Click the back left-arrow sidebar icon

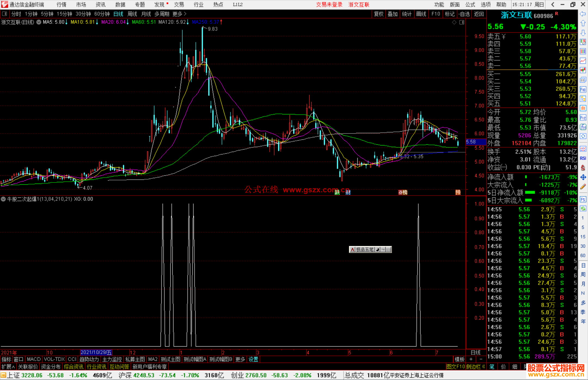click(x=583, y=14)
